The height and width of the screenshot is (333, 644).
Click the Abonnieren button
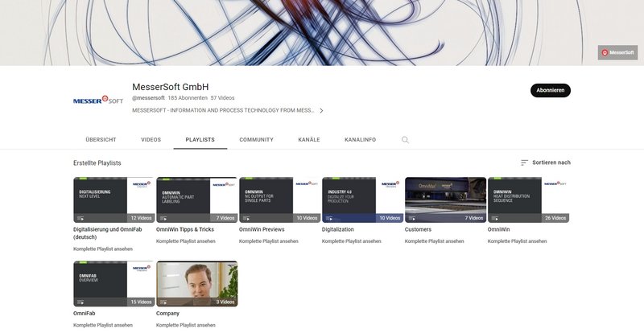[551, 90]
